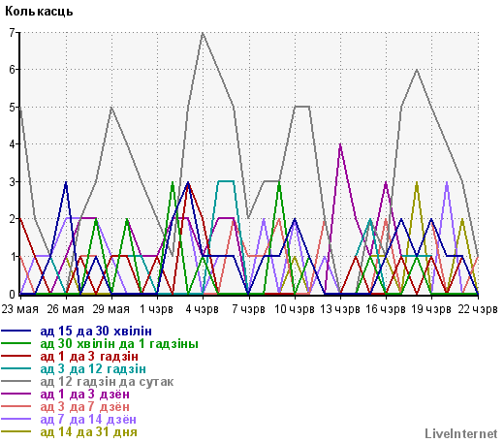Click the LiveInternet label
Viewport: 504px width, 443px height.
(461, 433)
